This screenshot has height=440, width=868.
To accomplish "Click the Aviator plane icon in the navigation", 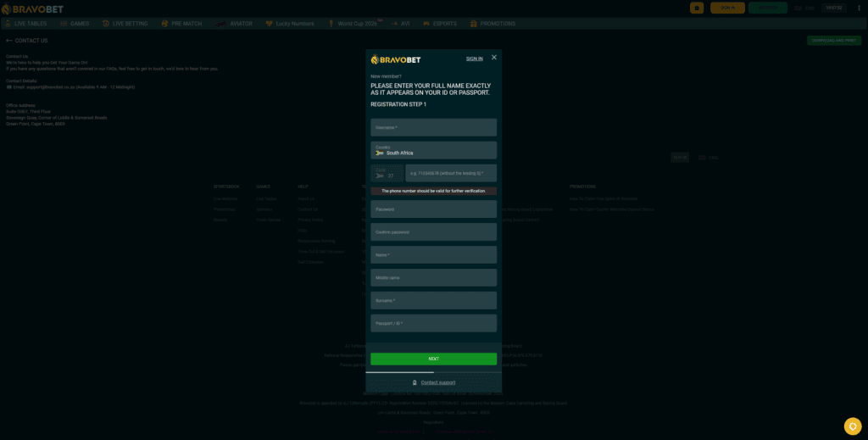I will point(221,24).
